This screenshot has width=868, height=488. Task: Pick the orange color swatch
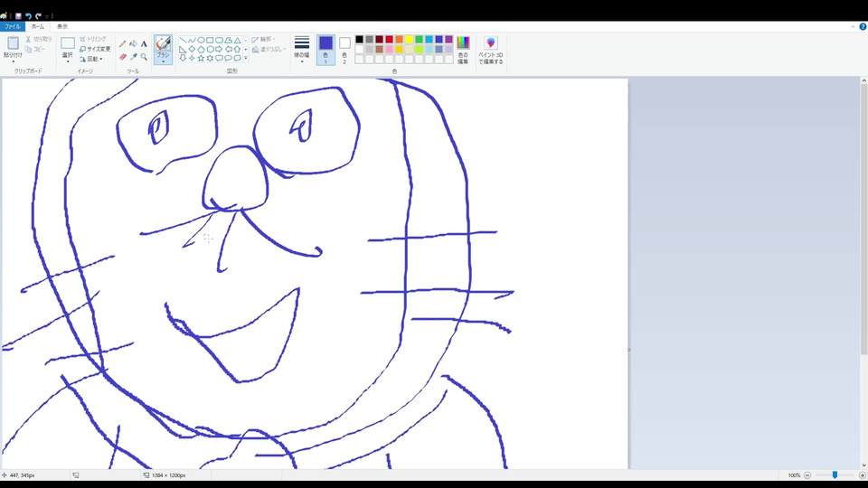[x=399, y=39]
